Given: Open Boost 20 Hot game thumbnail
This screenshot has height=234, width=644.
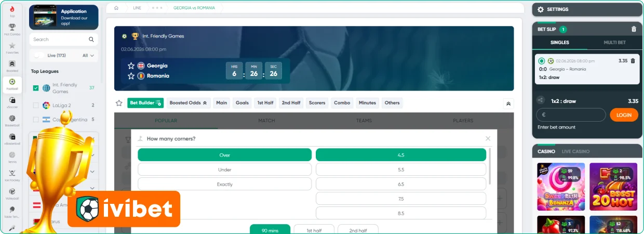Looking at the screenshot, I should tap(613, 187).
